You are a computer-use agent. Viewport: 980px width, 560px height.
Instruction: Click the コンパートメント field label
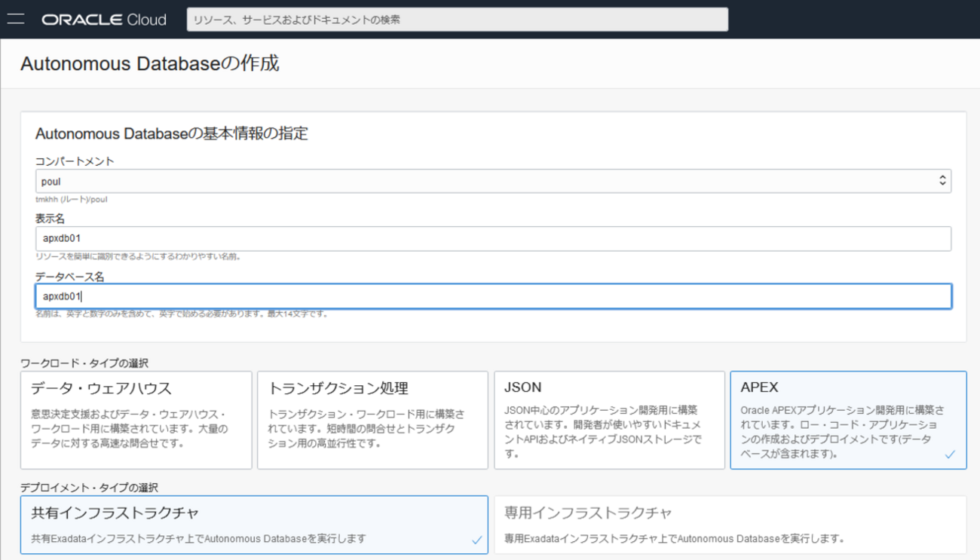(x=75, y=161)
